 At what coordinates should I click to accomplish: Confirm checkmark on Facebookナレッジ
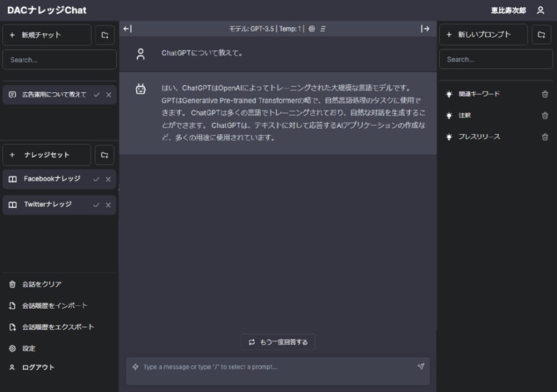click(x=96, y=179)
